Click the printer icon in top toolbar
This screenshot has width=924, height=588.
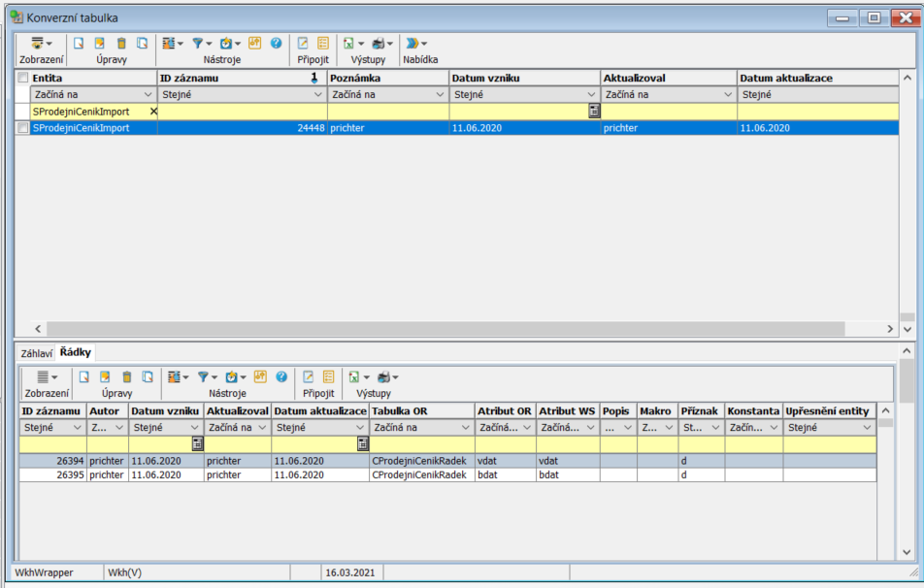[379, 44]
